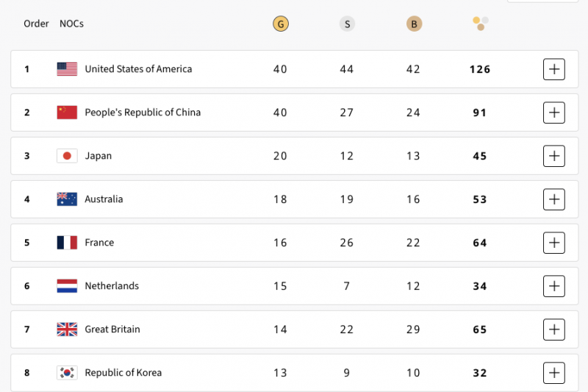This screenshot has width=588, height=392.
Task: Sort by the Order column header
Action: click(x=36, y=24)
